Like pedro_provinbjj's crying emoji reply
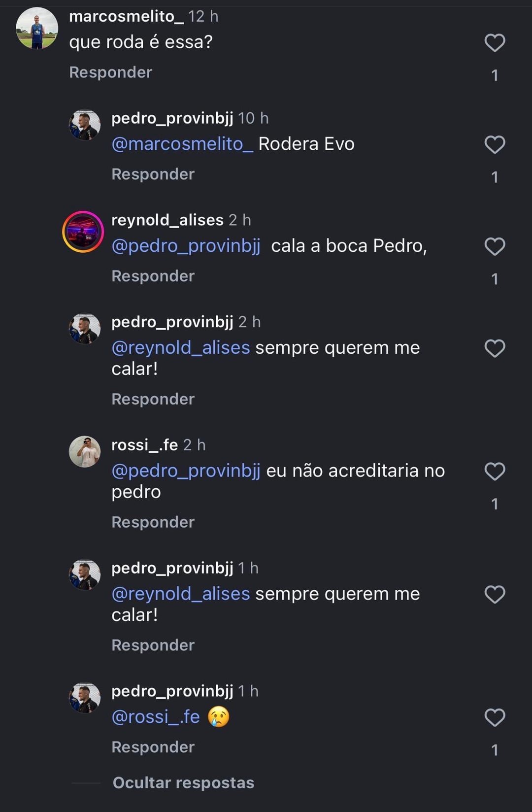 (x=495, y=717)
